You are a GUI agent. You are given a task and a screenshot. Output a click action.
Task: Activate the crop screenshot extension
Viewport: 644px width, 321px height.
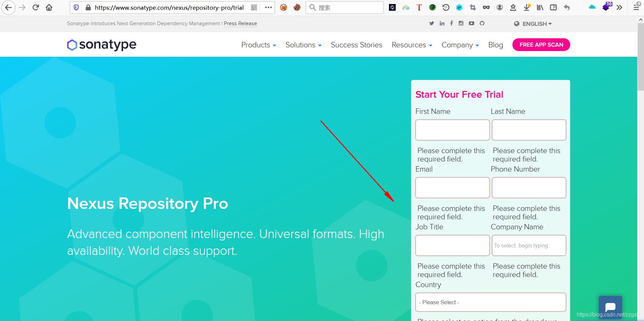(473, 7)
